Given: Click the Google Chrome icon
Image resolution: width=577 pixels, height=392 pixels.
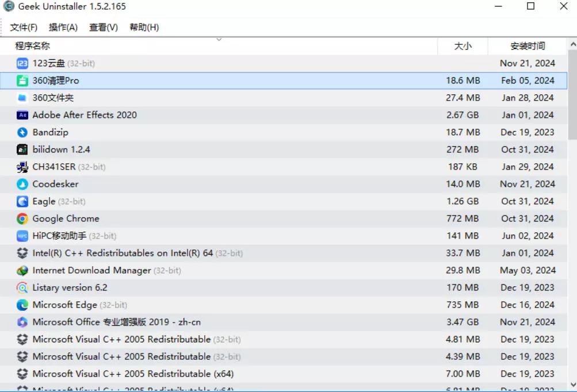Looking at the screenshot, I should point(22,219).
